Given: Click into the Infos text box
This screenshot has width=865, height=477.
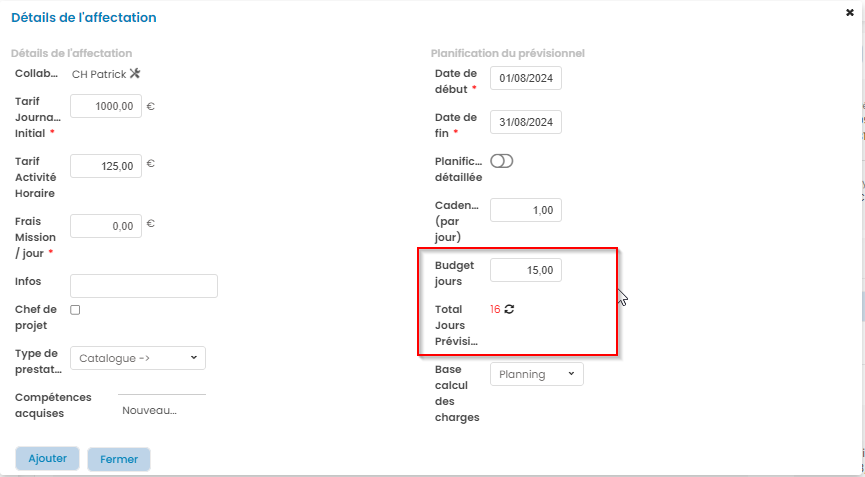Looking at the screenshot, I should click(144, 286).
